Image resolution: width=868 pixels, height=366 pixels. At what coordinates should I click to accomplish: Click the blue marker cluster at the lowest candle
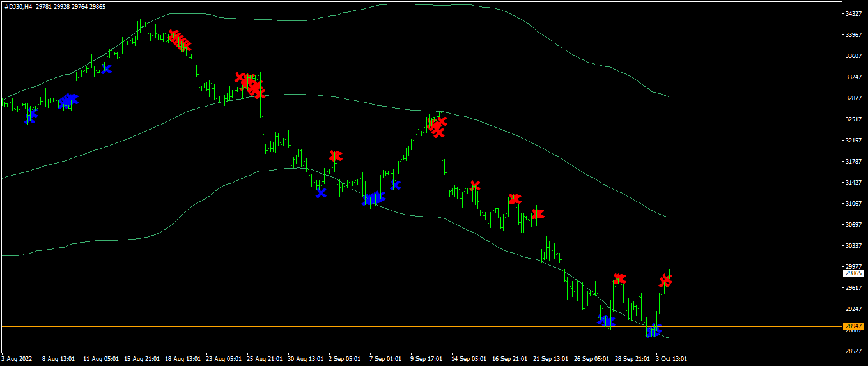coord(653,330)
